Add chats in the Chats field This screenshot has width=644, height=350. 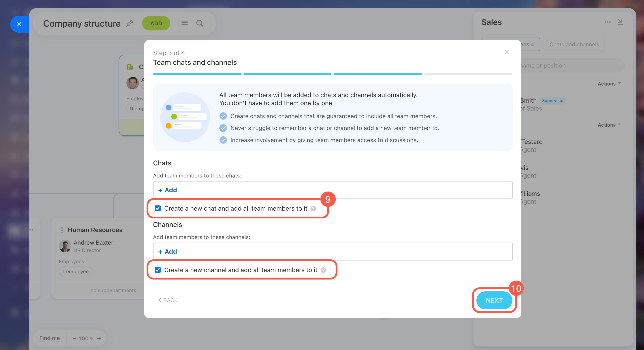tap(168, 190)
